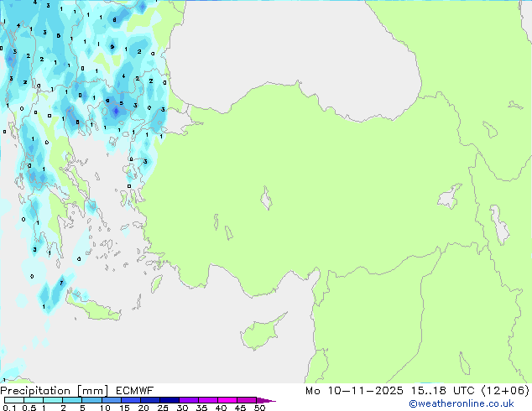Click the '30' legend scale label
532x411 pixels.
point(182,408)
